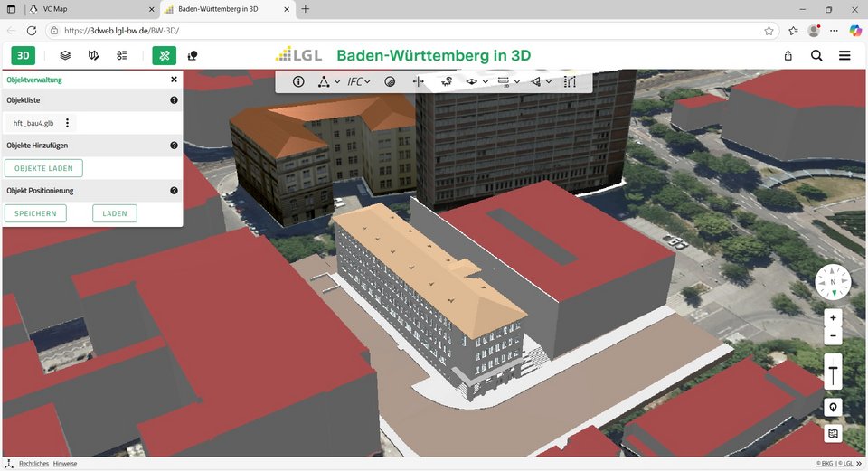Click the share/export icon in header

point(788,55)
